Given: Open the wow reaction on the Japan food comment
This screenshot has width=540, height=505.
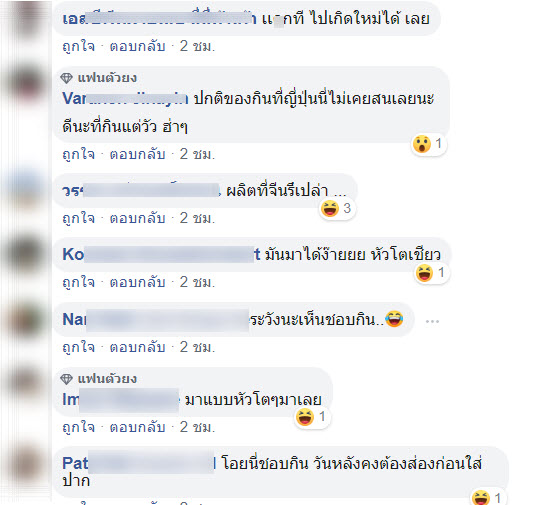Looking at the screenshot, I should [428, 144].
